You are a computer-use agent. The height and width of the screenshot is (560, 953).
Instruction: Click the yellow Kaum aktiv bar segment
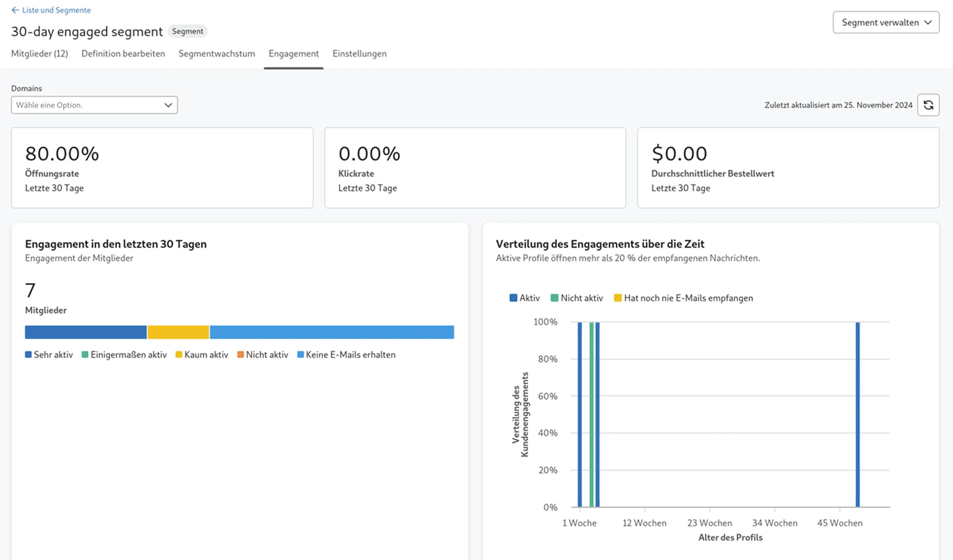[x=178, y=332]
